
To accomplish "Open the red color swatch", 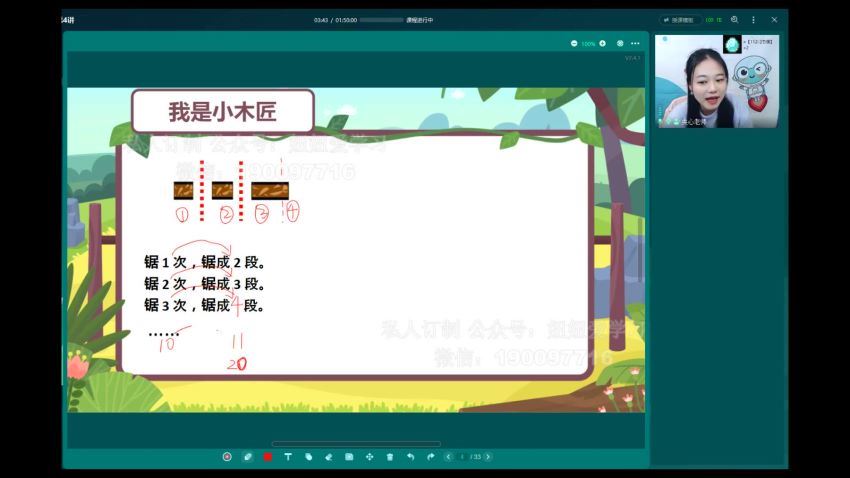I will 268,457.
